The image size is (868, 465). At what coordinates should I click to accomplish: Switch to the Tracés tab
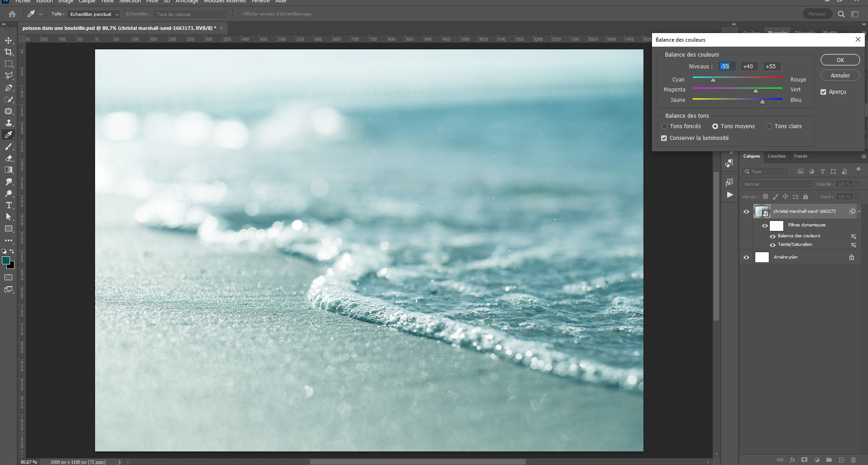[800, 156]
